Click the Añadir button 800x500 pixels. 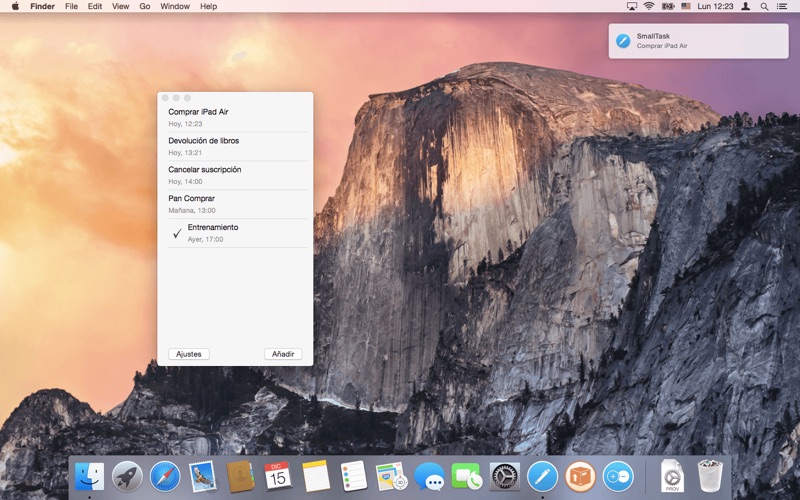(x=283, y=354)
